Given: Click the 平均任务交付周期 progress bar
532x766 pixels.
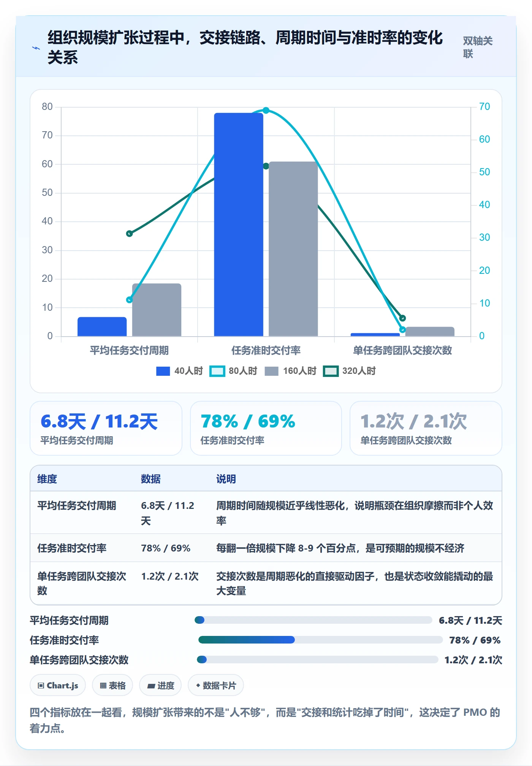Looking at the screenshot, I should [313, 620].
